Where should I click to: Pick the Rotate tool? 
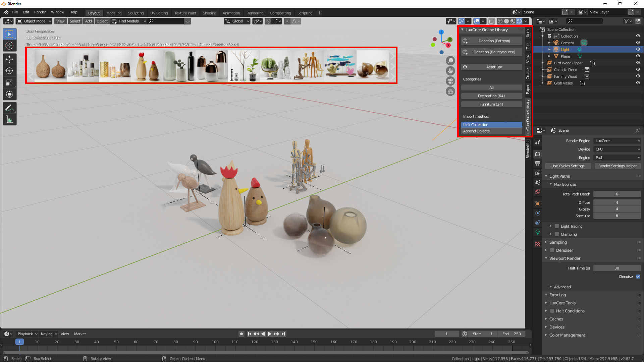(9, 71)
